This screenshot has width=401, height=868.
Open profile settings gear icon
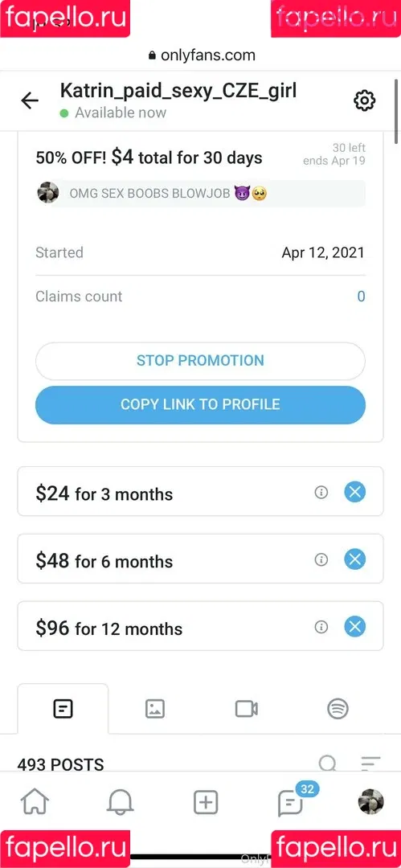(x=365, y=100)
